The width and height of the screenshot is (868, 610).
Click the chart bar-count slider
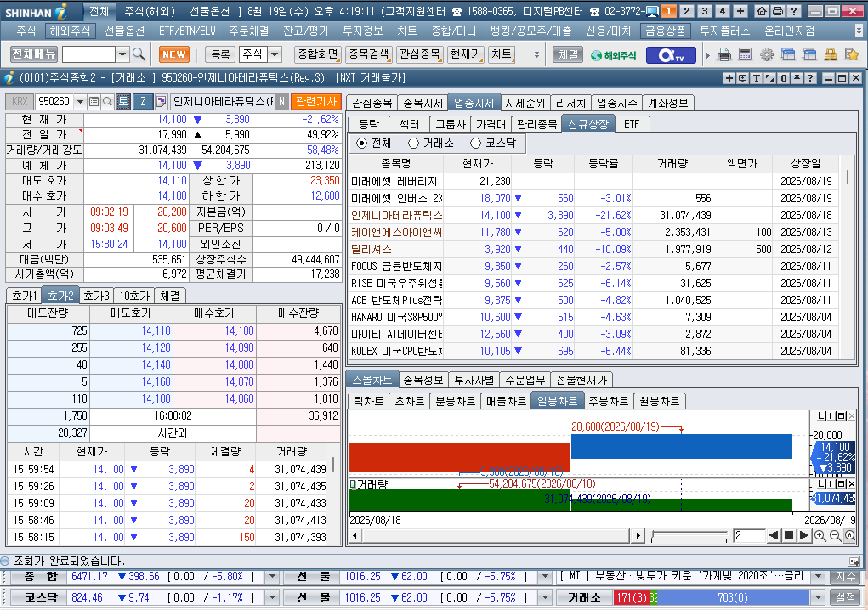point(689,535)
